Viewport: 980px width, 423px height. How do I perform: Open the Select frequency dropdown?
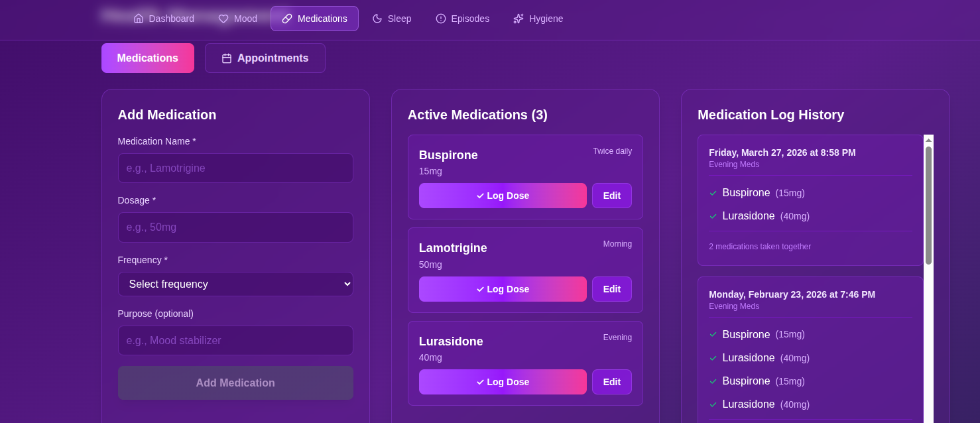[235, 284]
